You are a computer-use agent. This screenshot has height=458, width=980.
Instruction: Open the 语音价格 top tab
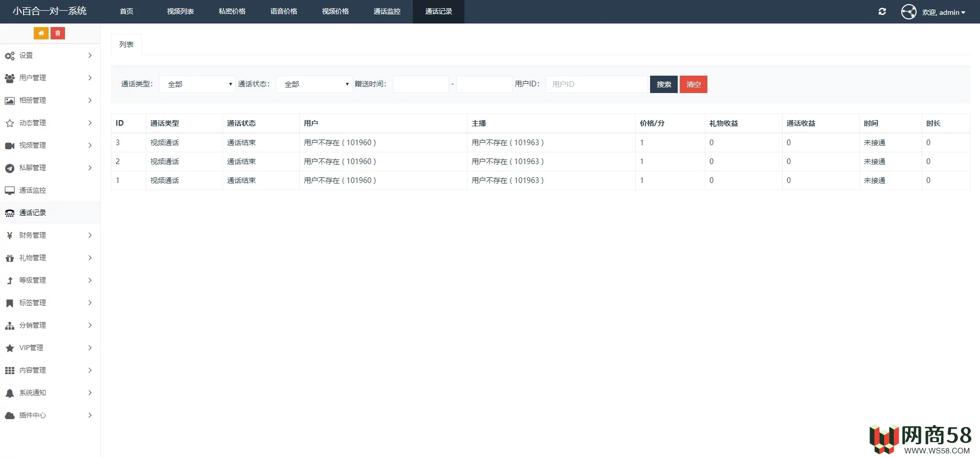coord(284,12)
